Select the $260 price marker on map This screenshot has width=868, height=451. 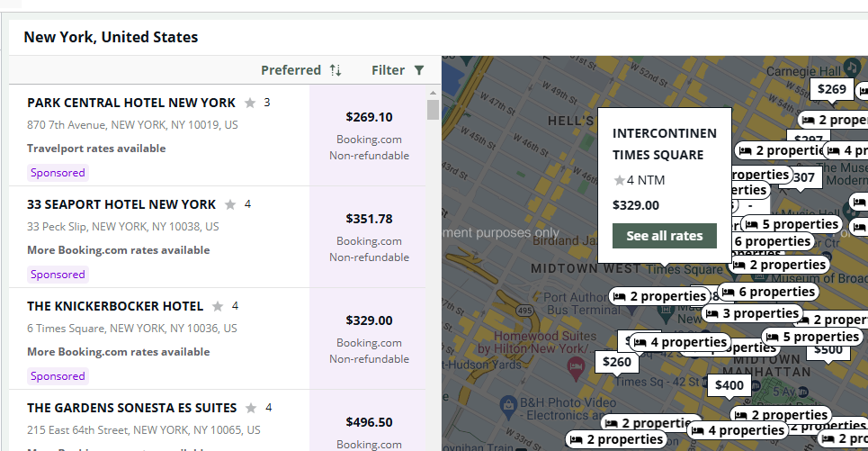pyautogui.click(x=617, y=362)
